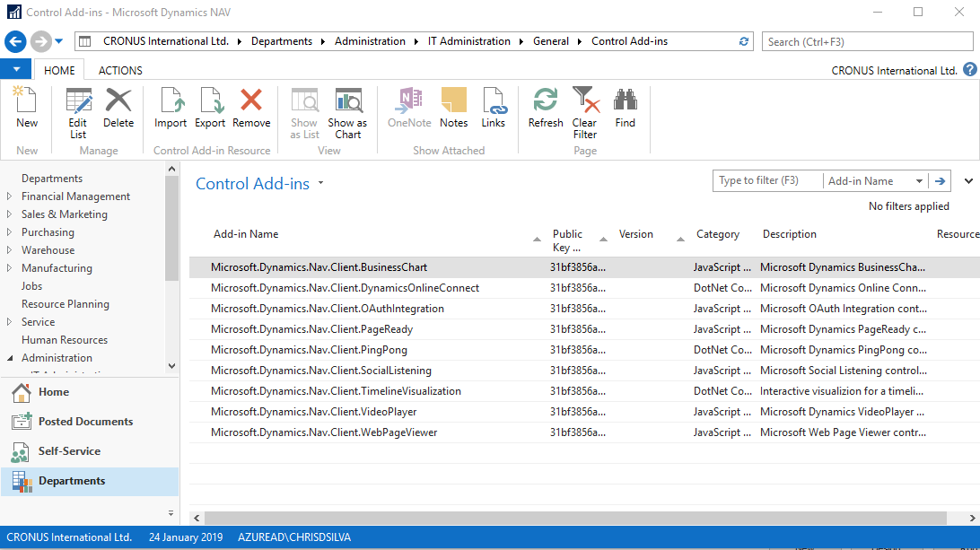Select the Human Resources tree item
Screen dimensions: 980x550
click(65, 340)
